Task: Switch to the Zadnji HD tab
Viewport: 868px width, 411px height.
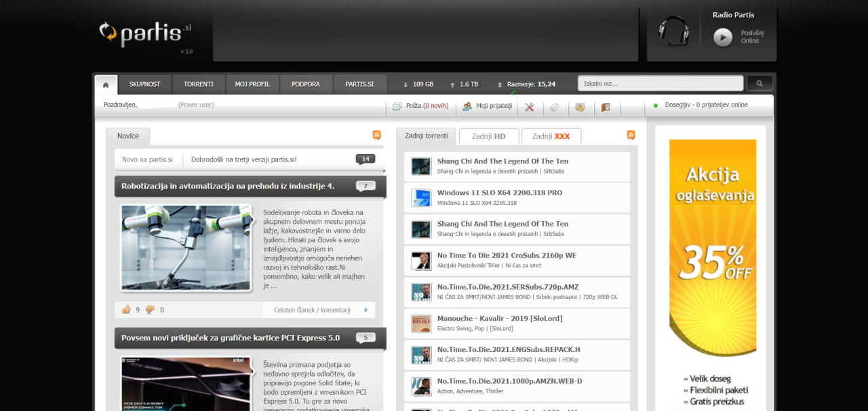Action: click(488, 136)
